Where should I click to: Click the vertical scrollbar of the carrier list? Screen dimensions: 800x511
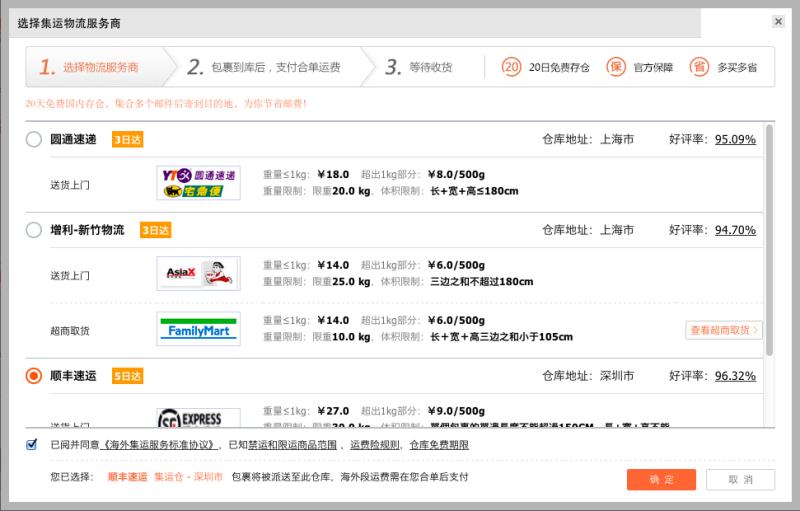click(x=769, y=240)
